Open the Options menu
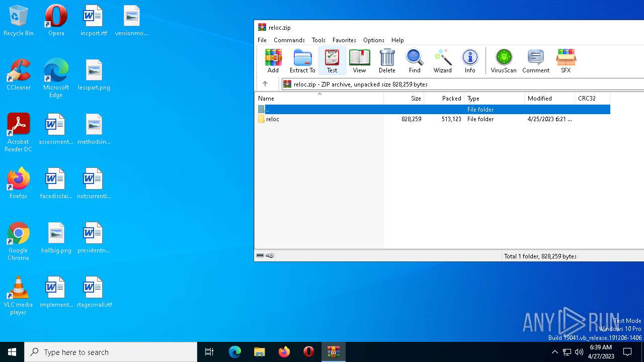Viewport: 644px width, 362px height. (x=374, y=40)
